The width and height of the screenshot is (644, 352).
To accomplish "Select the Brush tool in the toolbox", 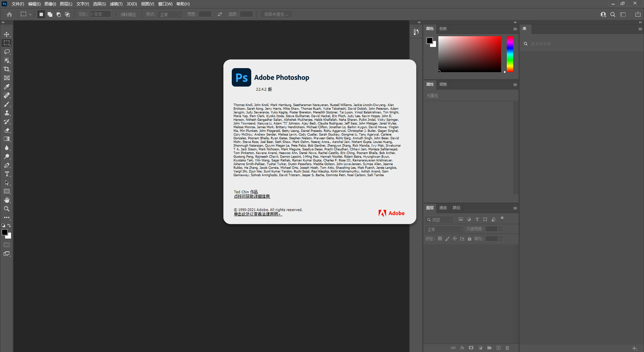I will pos(7,104).
